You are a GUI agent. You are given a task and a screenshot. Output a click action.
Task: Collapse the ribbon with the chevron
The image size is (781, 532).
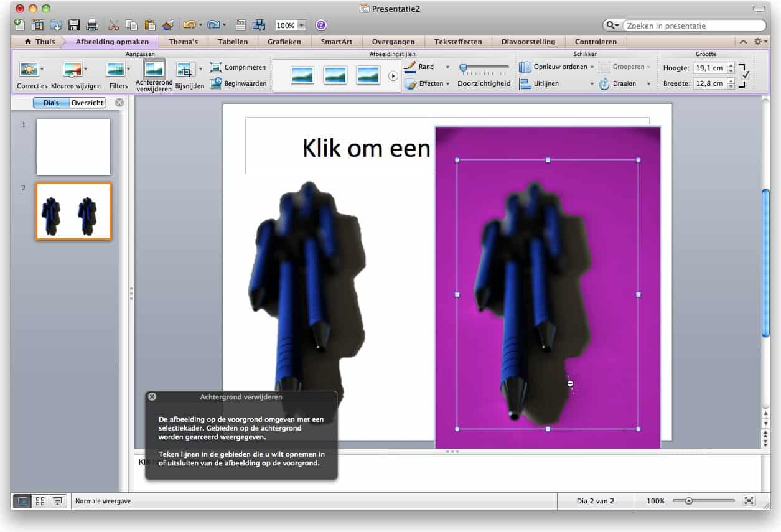(743, 42)
